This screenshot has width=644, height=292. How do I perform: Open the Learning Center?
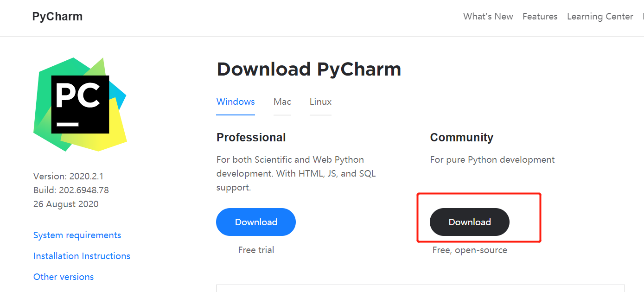pyautogui.click(x=600, y=16)
